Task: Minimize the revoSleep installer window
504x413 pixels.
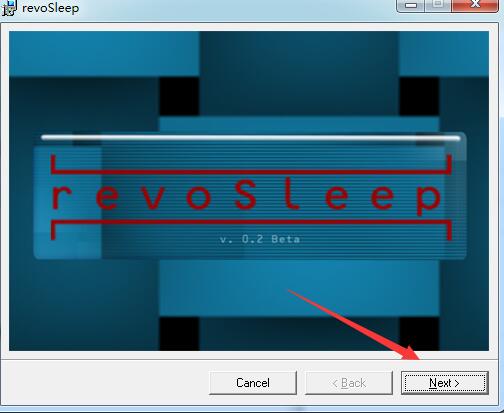Action: pyautogui.click(x=411, y=5)
